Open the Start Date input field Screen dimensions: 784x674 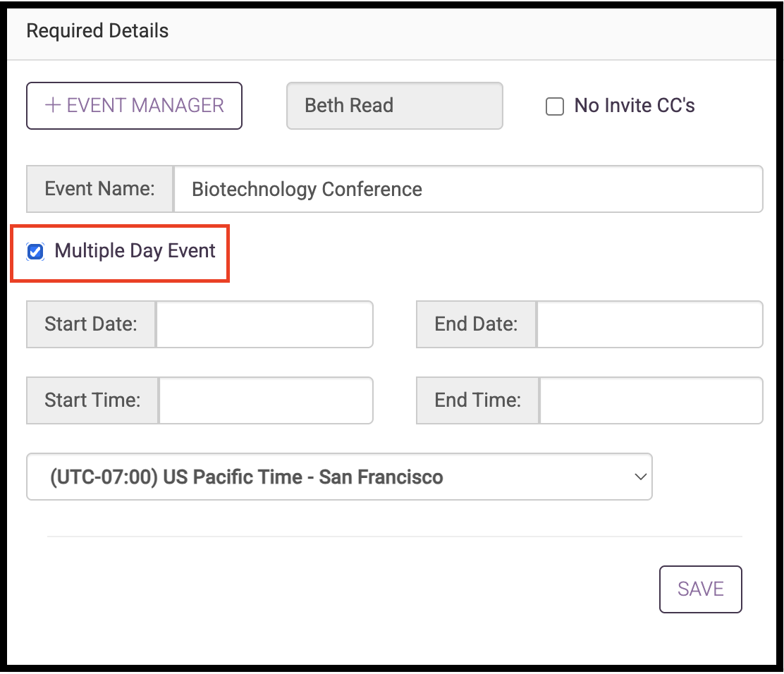(264, 324)
